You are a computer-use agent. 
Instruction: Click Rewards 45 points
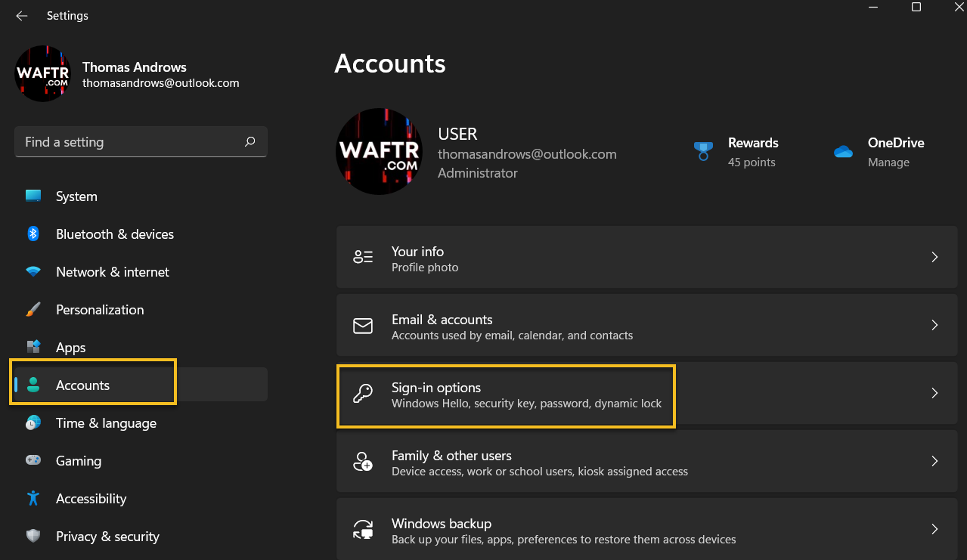(x=752, y=162)
